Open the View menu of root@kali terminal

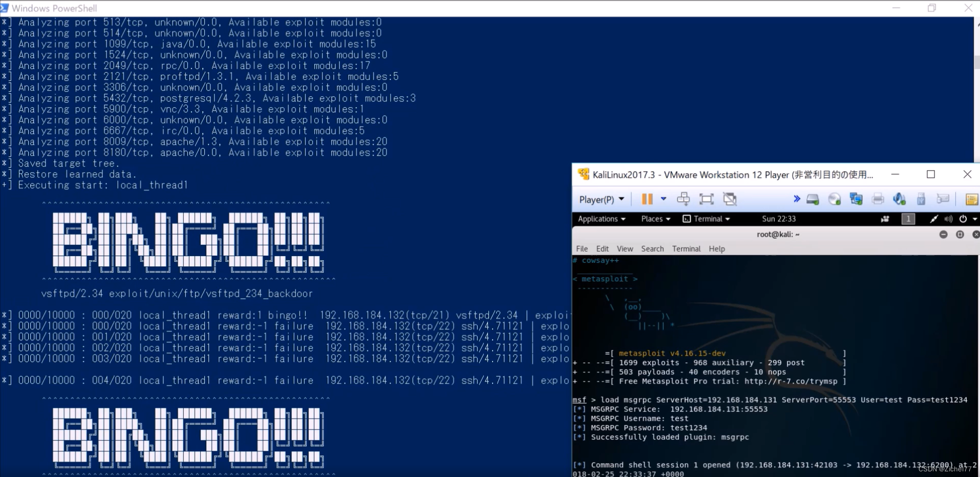click(625, 248)
